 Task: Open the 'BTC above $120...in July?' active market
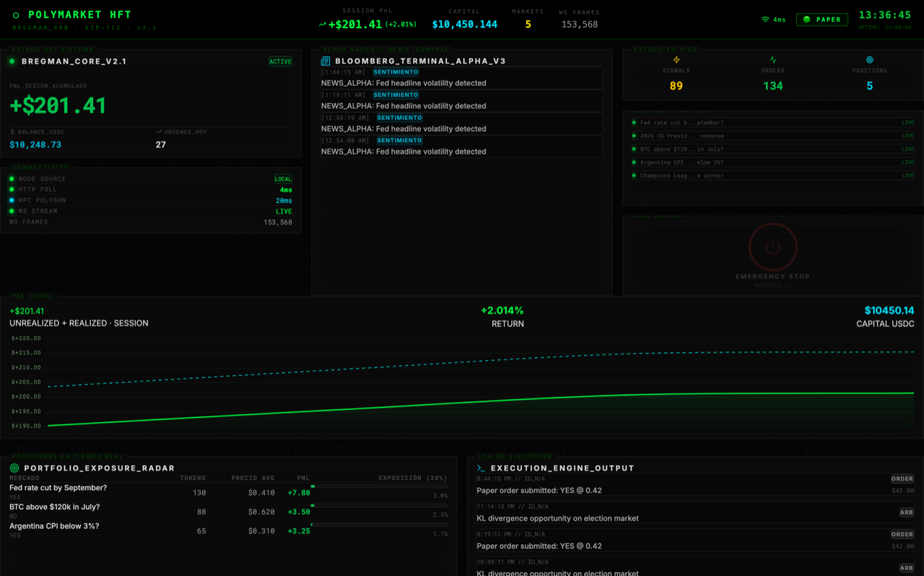tap(772, 149)
